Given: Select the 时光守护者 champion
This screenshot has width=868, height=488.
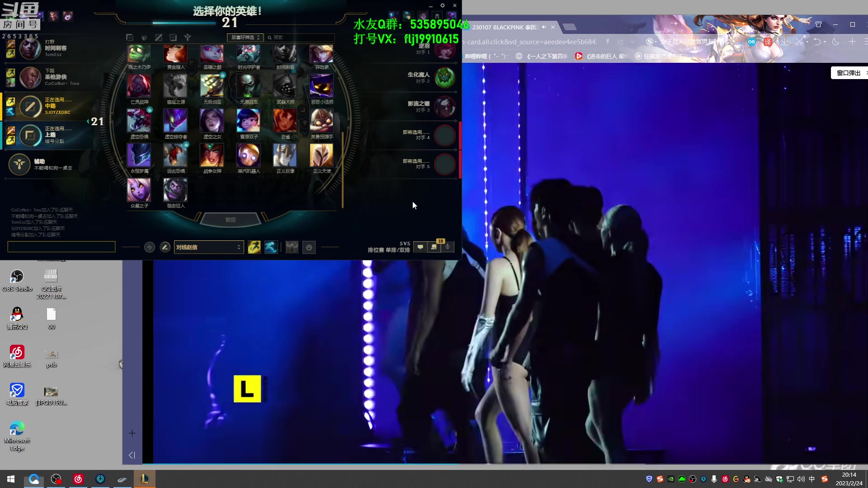Looking at the screenshot, I should coord(249,53).
